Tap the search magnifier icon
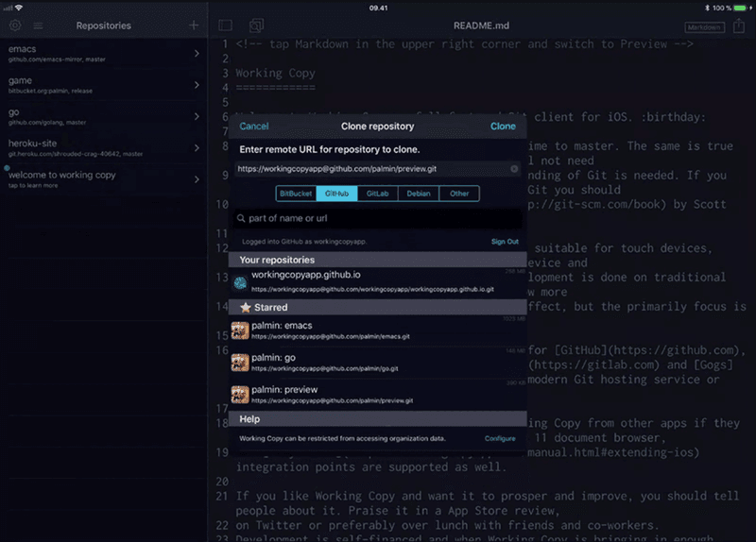 (x=241, y=219)
